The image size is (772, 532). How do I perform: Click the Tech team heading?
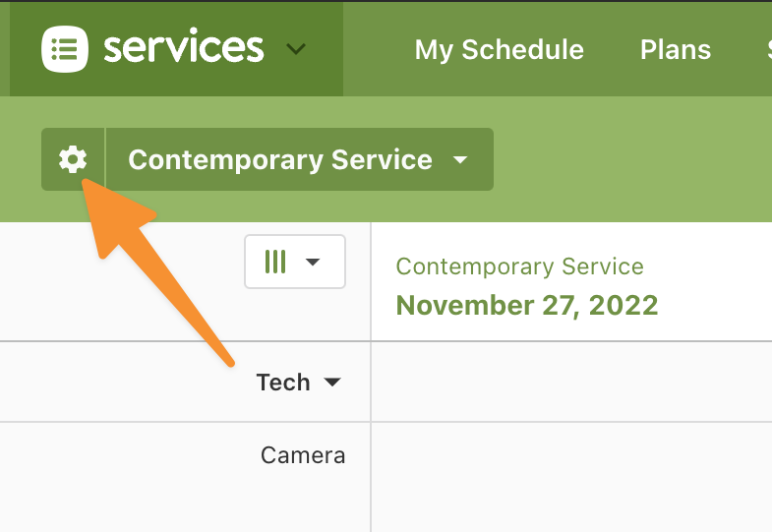click(x=283, y=383)
